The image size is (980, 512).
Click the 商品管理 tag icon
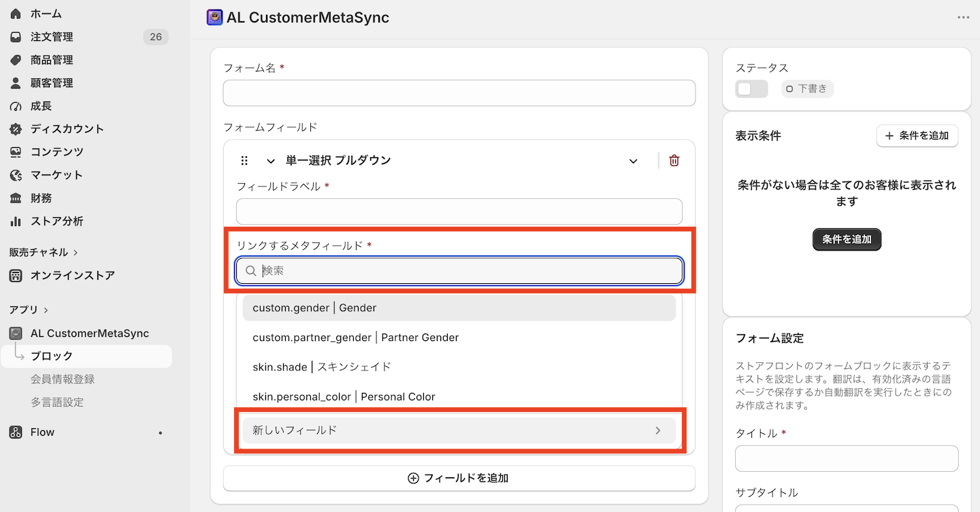tap(16, 60)
